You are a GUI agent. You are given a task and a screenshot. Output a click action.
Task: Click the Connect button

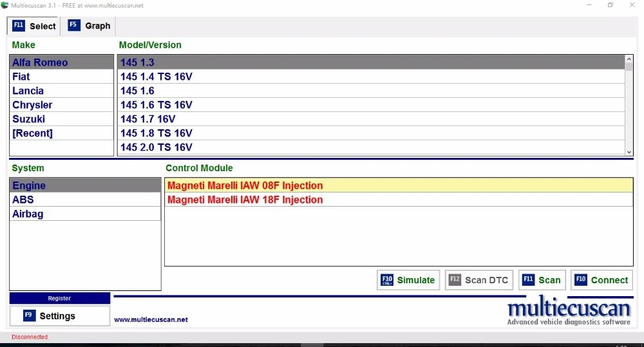click(x=601, y=280)
